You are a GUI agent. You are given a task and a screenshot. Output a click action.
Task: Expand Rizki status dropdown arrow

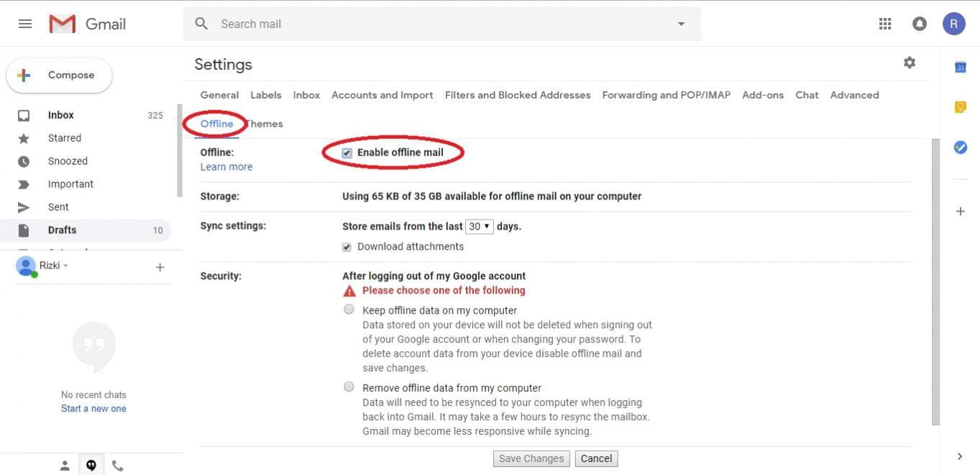point(65,266)
